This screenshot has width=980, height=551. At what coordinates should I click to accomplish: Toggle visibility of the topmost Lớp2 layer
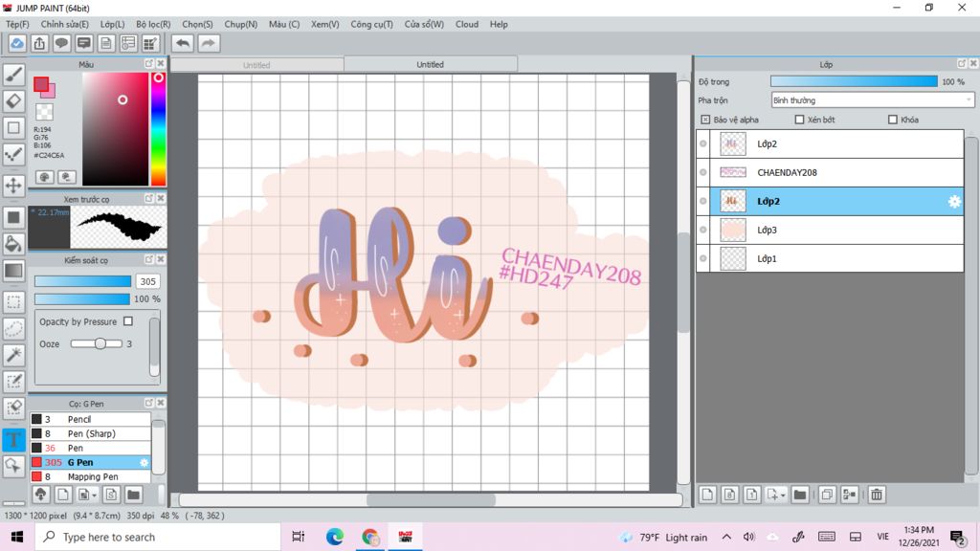click(703, 143)
